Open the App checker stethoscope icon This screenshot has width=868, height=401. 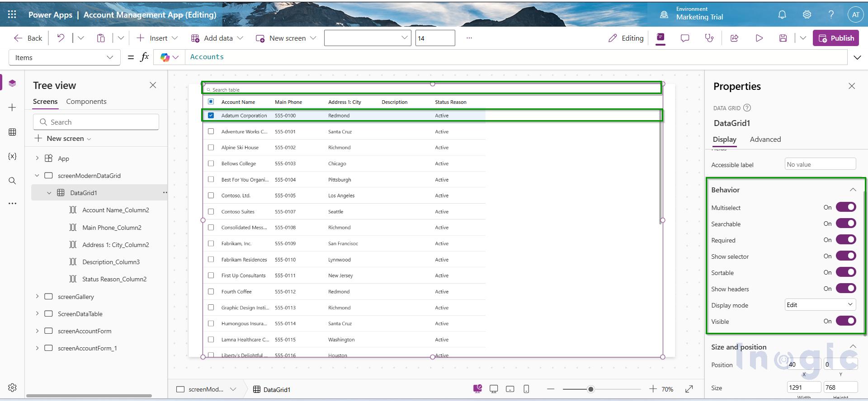pos(709,38)
